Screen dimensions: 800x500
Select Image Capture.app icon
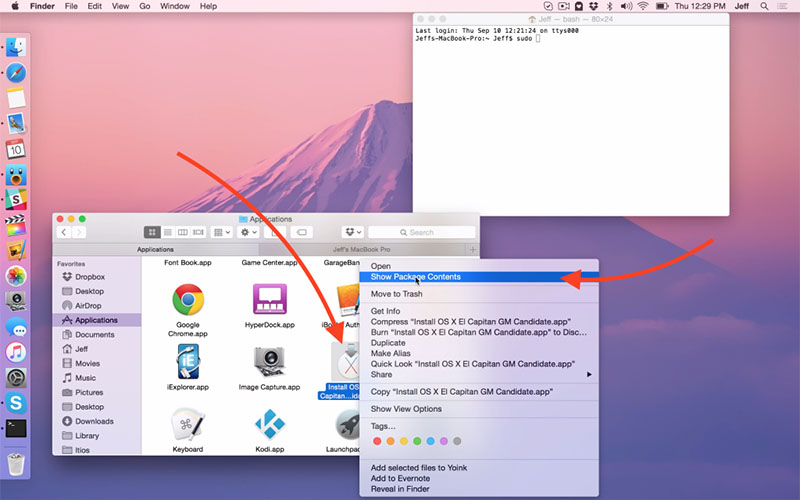click(269, 362)
